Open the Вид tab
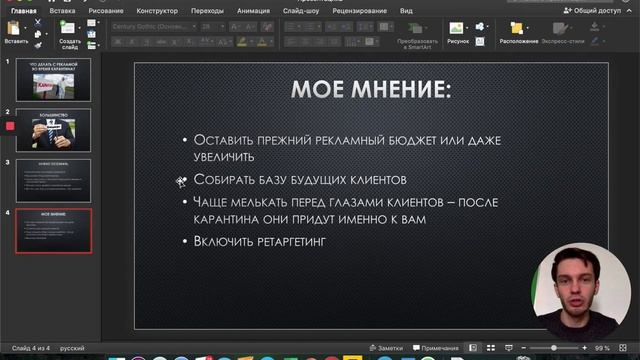The height and width of the screenshot is (360, 640). click(406, 11)
